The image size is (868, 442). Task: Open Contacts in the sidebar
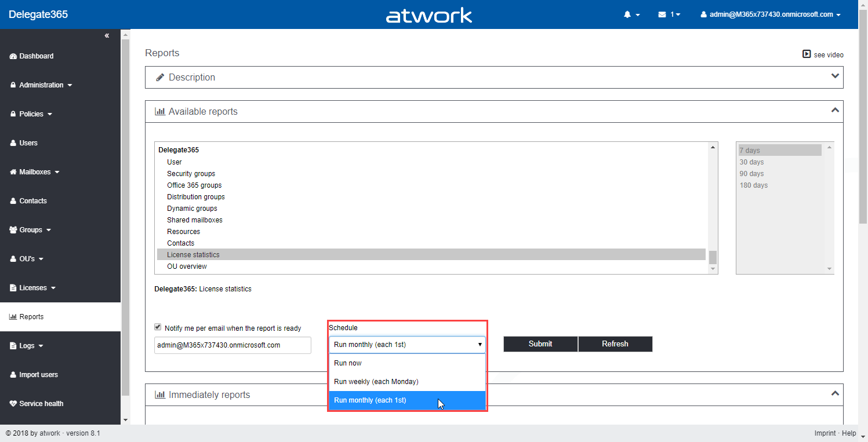32,201
